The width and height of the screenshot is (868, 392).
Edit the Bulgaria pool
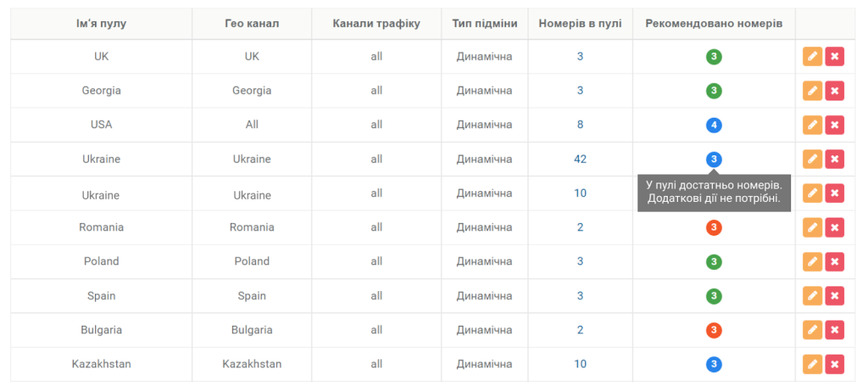click(x=812, y=330)
